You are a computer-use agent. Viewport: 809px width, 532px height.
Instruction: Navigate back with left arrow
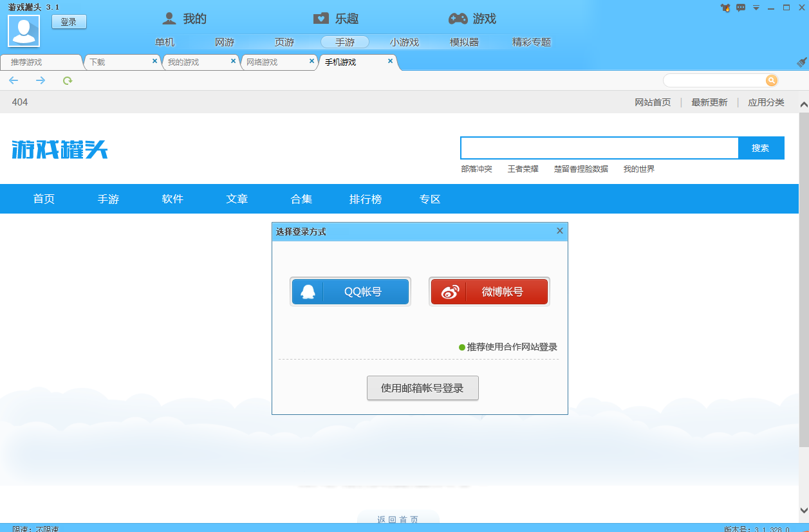14,80
